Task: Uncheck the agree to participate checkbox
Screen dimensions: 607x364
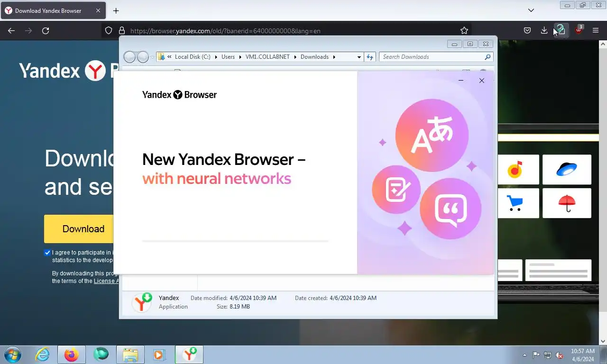Action: click(x=47, y=253)
